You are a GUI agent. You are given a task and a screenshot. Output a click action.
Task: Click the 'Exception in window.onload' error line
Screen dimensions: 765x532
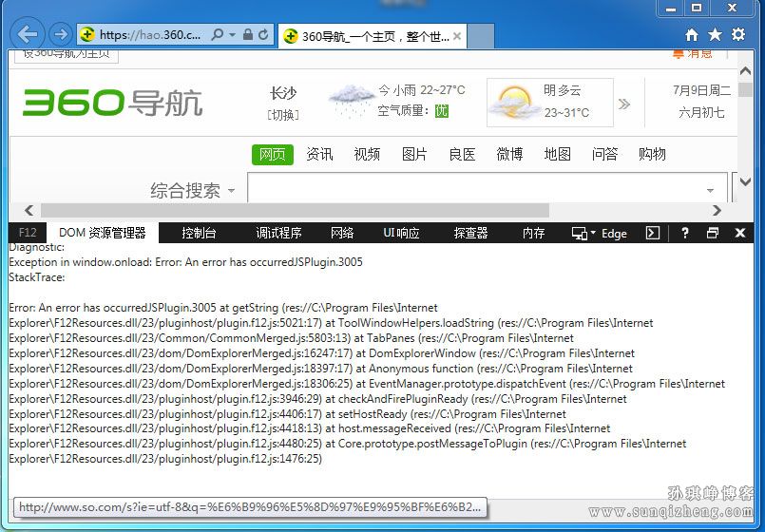(x=186, y=262)
